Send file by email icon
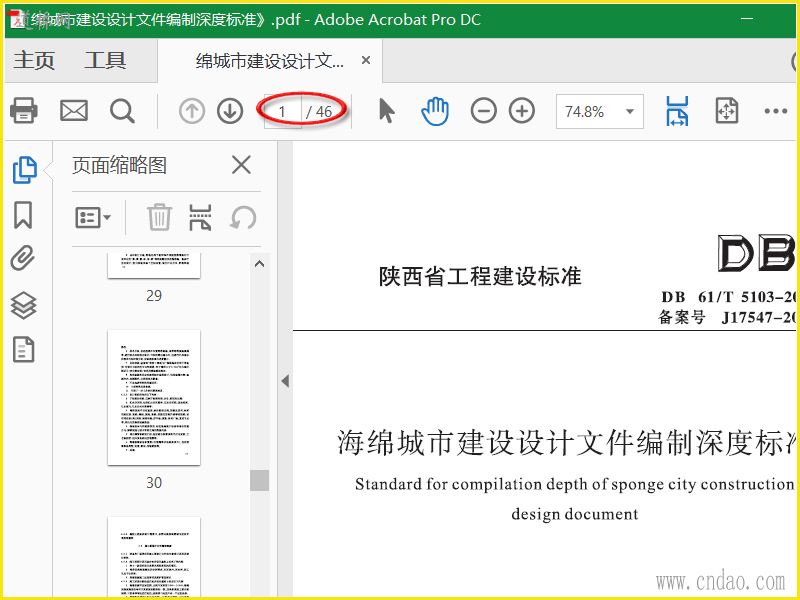Image resolution: width=800 pixels, height=600 pixels. (x=74, y=111)
